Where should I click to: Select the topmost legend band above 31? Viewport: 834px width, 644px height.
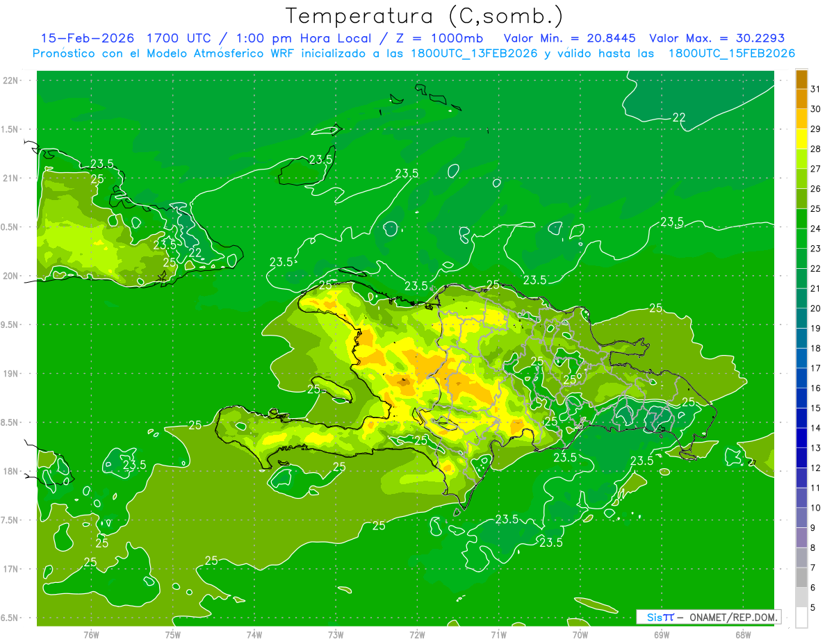801,79
